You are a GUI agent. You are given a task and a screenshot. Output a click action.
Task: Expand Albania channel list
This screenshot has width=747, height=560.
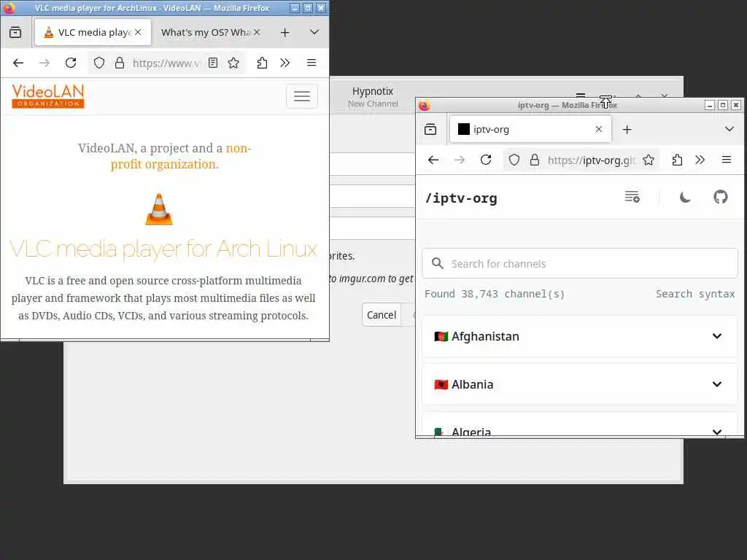pos(580,384)
